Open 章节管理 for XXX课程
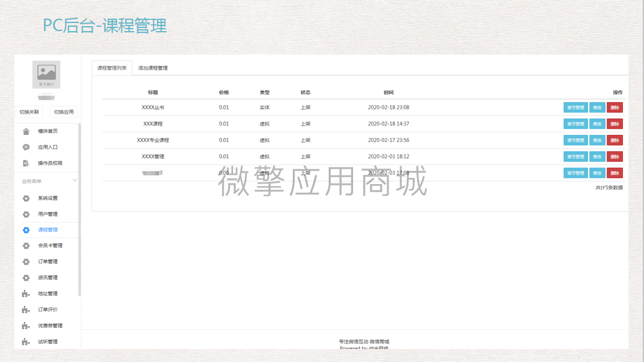Screen dimensions: 644x362 (x=576, y=124)
